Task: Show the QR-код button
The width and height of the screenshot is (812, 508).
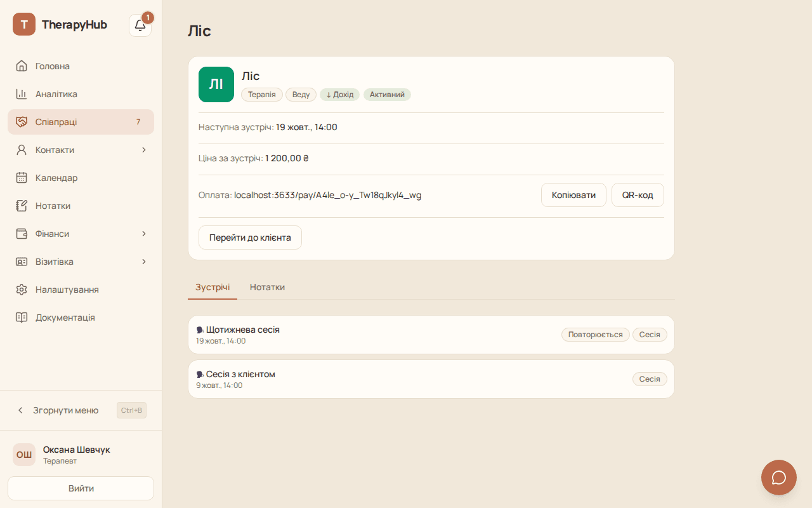Action: tap(638, 195)
